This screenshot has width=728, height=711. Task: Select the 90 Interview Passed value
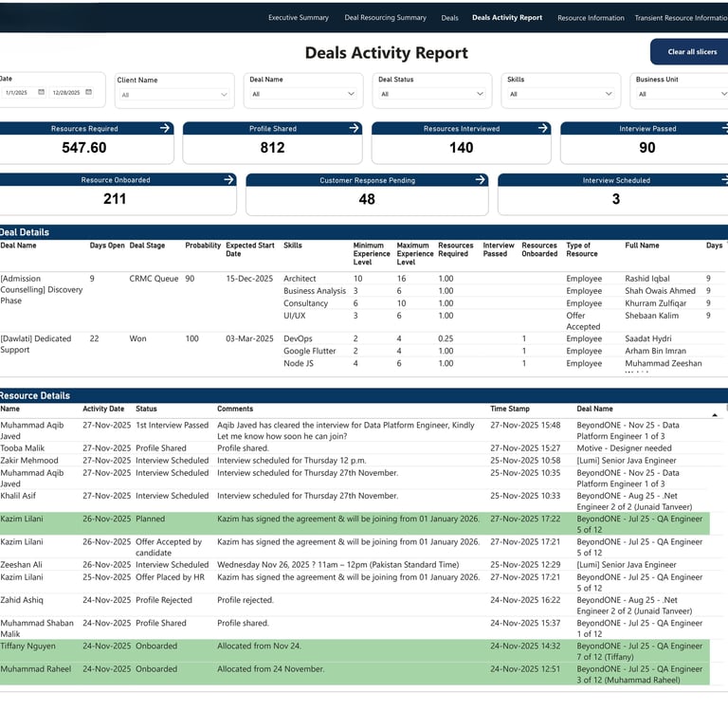click(x=647, y=148)
